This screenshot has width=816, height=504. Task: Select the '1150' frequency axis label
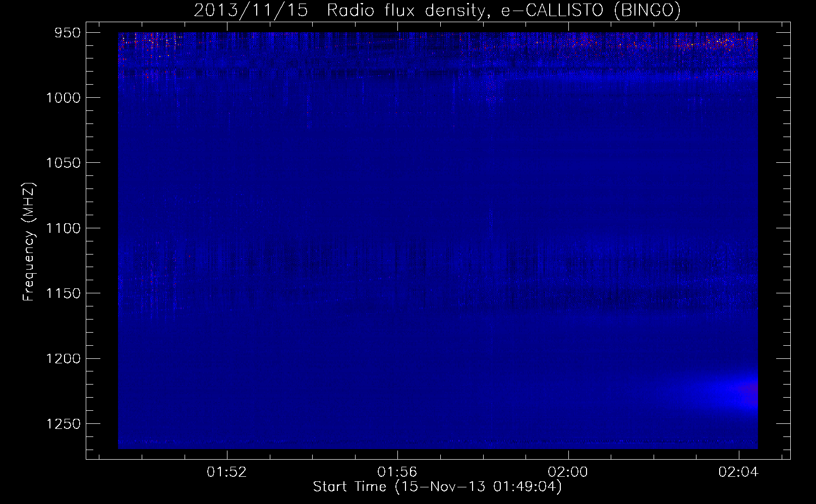[63, 293]
